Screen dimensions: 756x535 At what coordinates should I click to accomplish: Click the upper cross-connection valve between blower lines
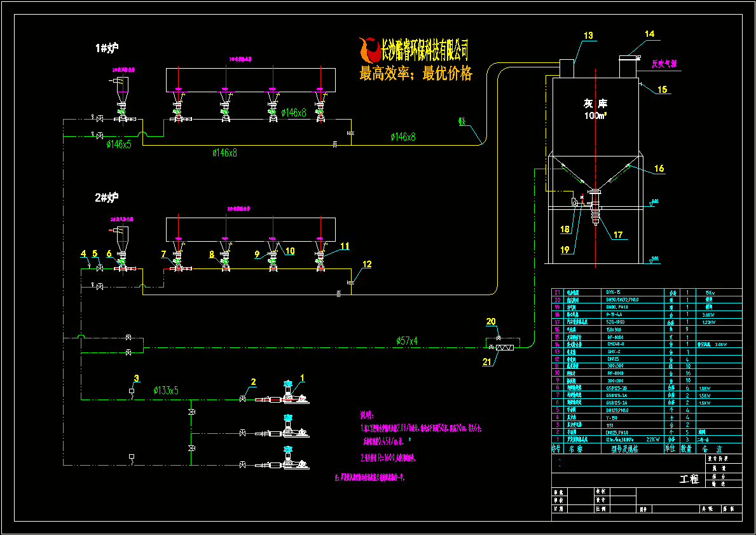click(x=191, y=412)
